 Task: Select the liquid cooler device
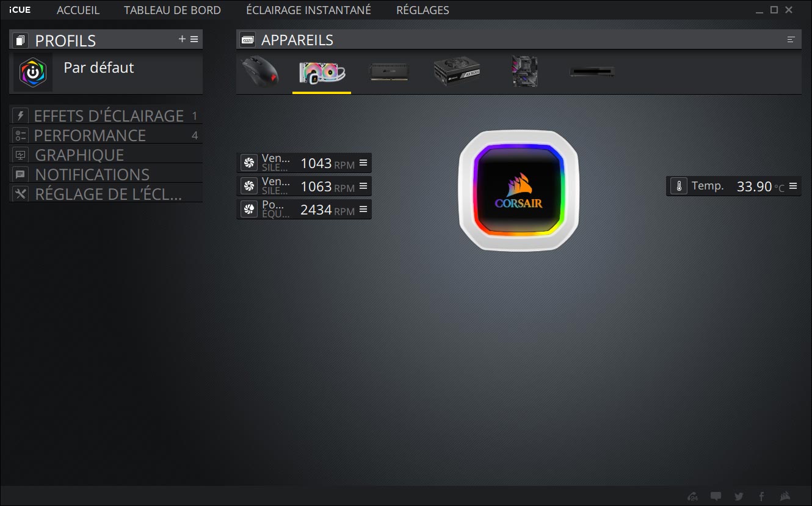tap(322, 71)
